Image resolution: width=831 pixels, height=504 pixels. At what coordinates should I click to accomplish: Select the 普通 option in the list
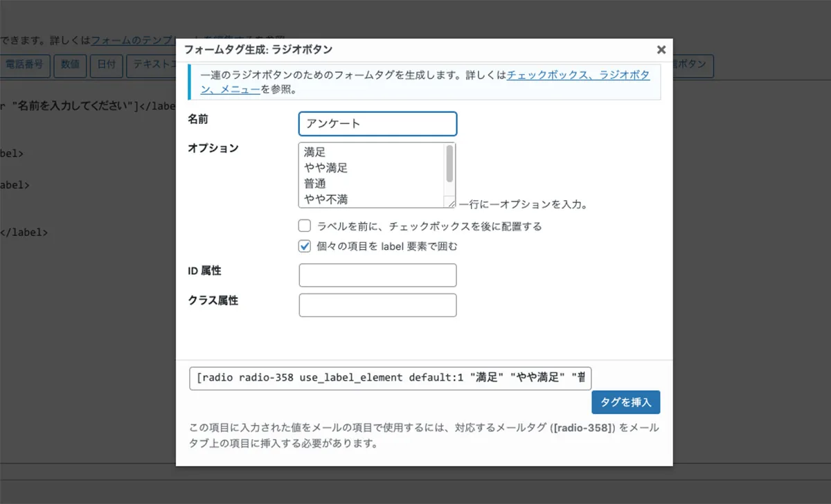(x=325, y=183)
